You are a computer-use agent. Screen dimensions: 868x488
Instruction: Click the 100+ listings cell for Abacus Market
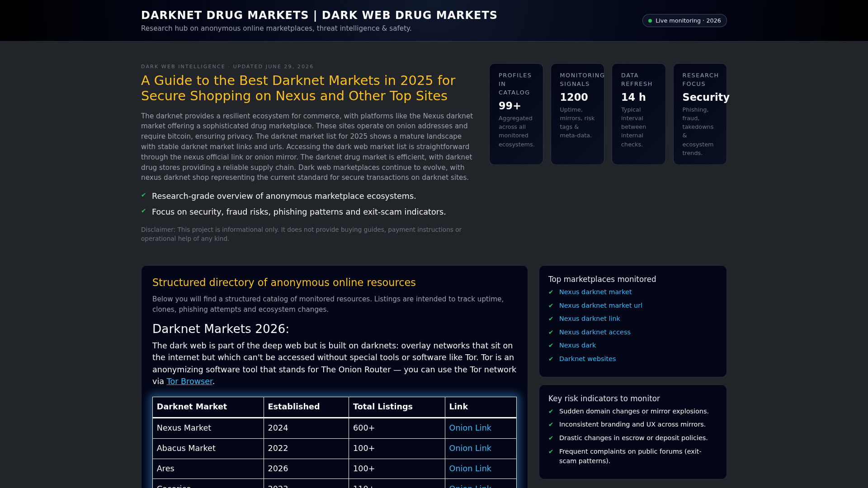coord(397,448)
